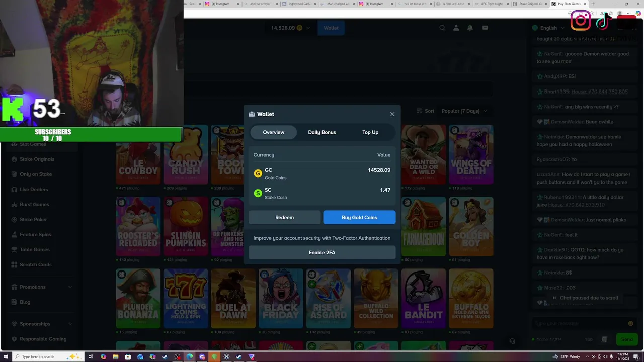Screen dimensions: 644x362
Task: Click the Gold Coins value 14528.09
Action: (x=379, y=170)
